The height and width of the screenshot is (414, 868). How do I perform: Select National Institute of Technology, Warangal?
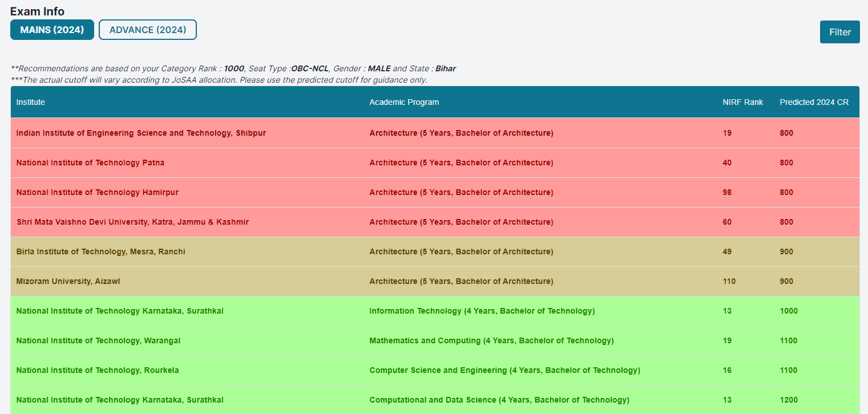pos(98,340)
